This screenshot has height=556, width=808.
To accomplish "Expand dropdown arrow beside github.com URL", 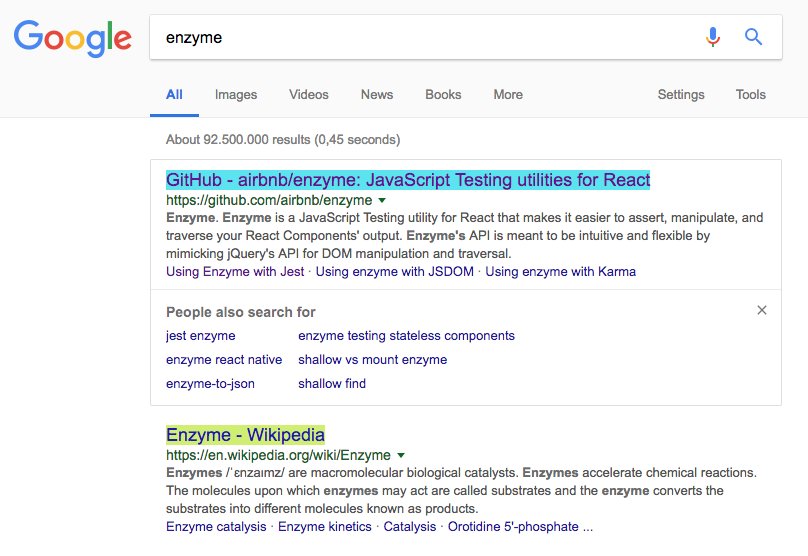I will (382, 200).
